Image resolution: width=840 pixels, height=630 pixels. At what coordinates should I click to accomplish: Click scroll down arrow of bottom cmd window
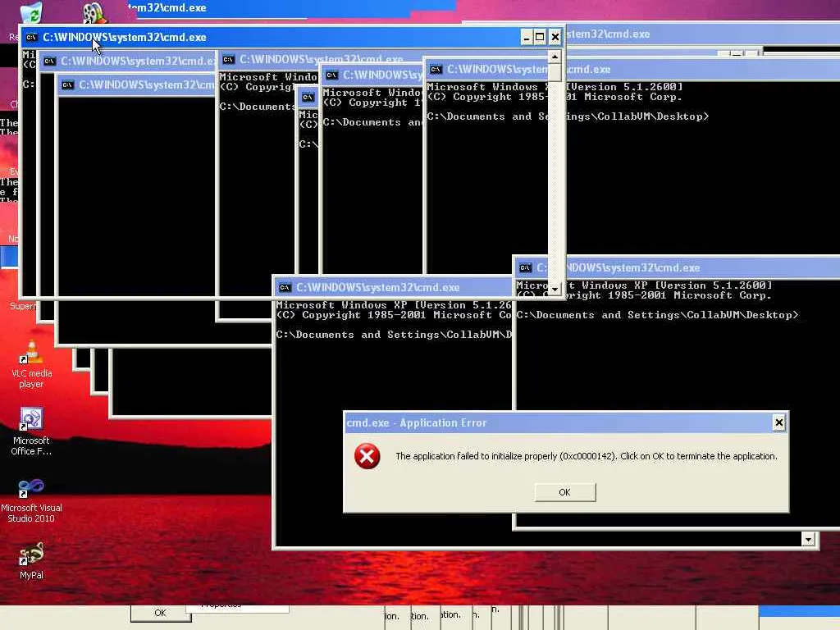coord(808,539)
